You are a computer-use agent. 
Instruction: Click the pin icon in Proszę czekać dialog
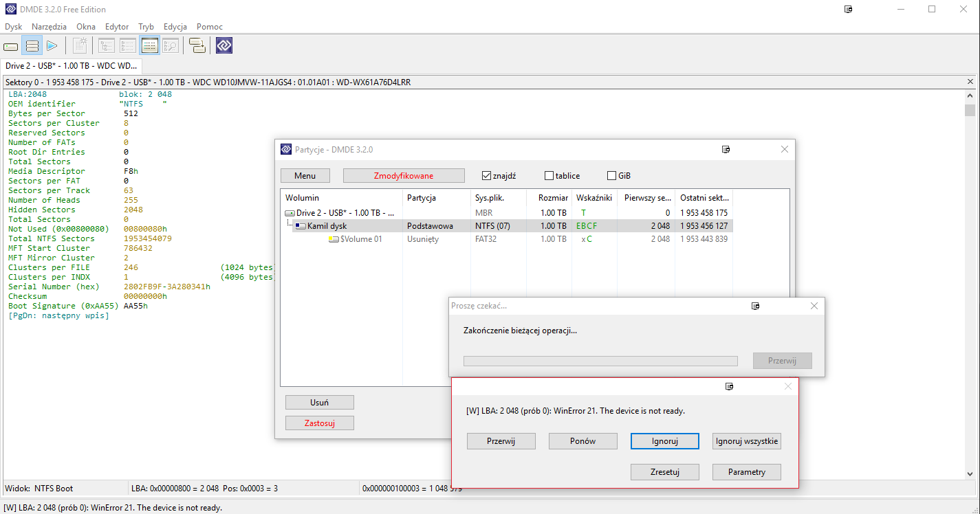pyautogui.click(x=755, y=306)
